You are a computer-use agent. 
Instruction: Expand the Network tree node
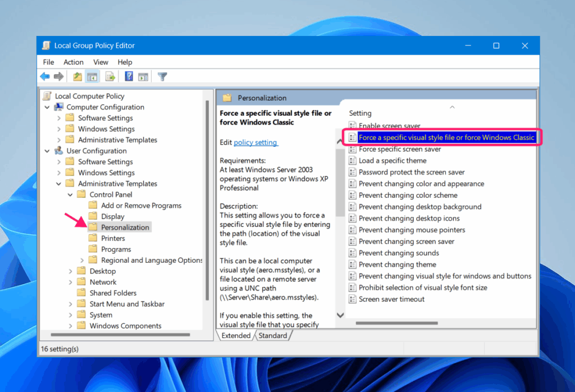(x=70, y=282)
